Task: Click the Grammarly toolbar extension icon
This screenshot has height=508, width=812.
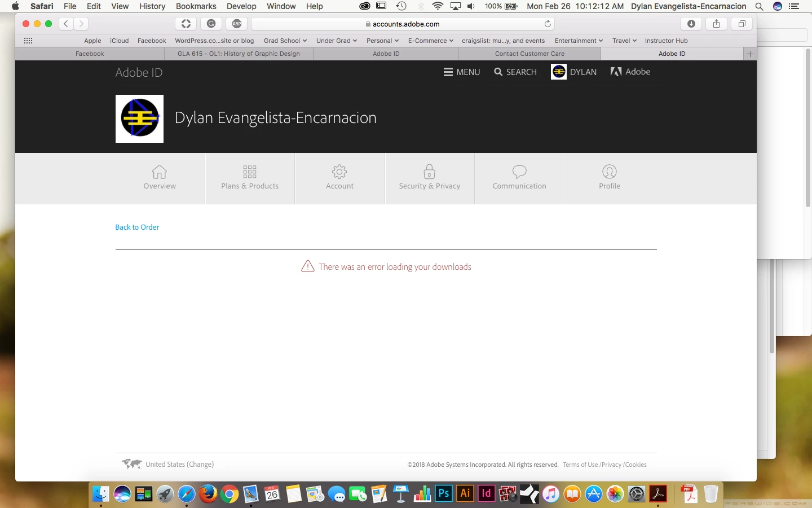Action: pos(211,24)
